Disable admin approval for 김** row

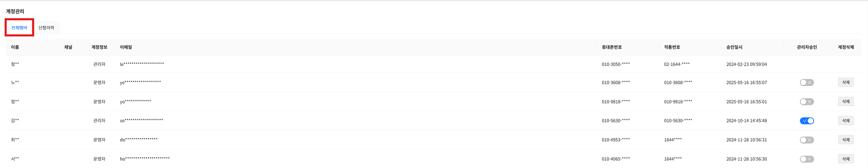(x=807, y=121)
